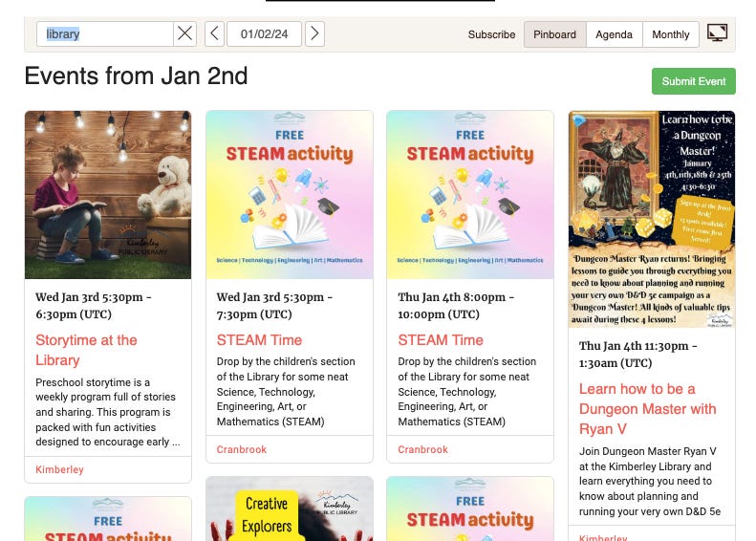Click Thu Jan 4th 8:00pm - 10:00pm time text
Screen dimensions: 756x541
456,306
